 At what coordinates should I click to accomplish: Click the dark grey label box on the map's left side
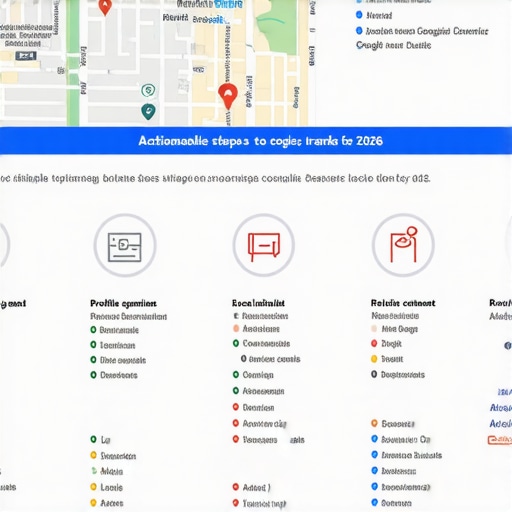tap(26, 56)
